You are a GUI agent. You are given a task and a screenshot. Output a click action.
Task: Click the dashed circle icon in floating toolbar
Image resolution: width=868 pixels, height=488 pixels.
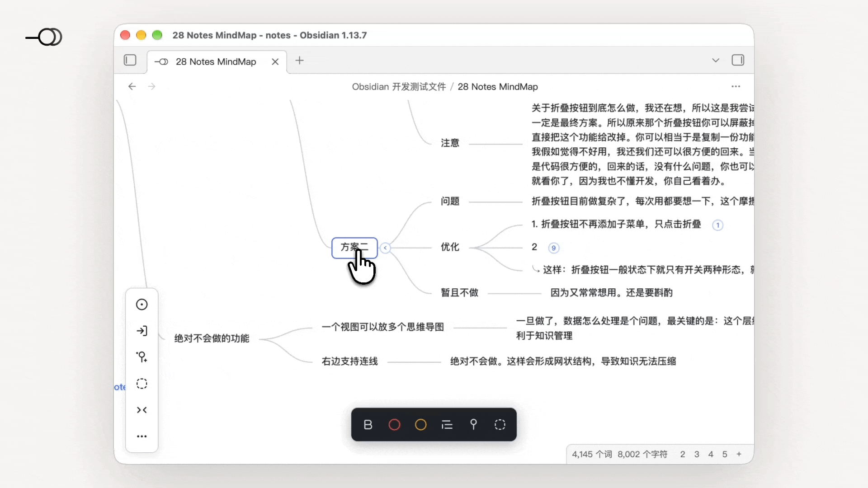click(500, 425)
